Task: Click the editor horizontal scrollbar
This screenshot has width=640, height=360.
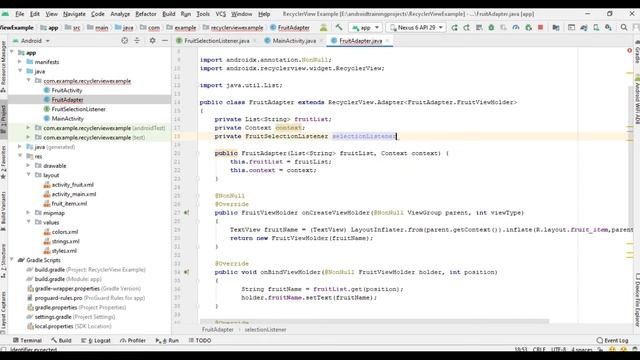Action: click(x=374, y=321)
